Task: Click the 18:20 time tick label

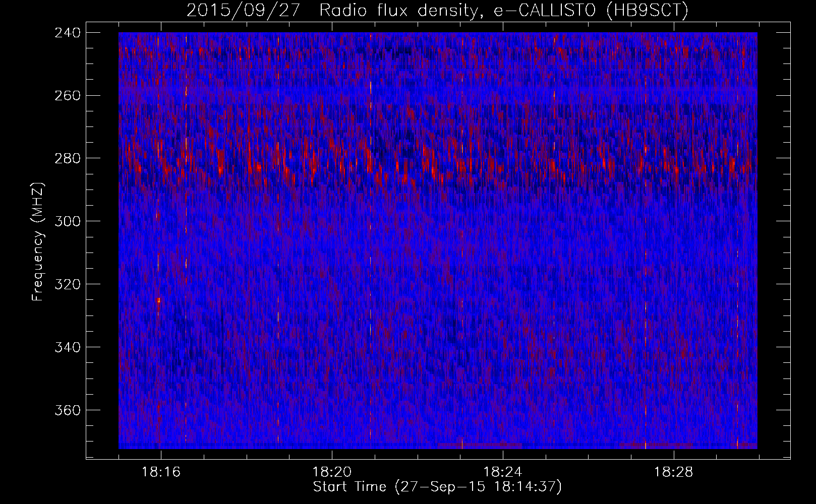Action: [x=332, y=472]
